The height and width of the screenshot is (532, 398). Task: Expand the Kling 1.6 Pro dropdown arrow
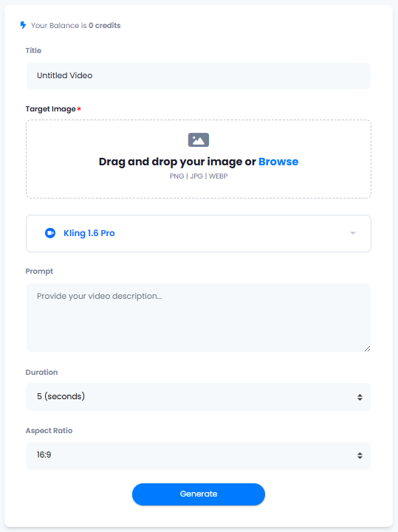(x=353, y=233)
